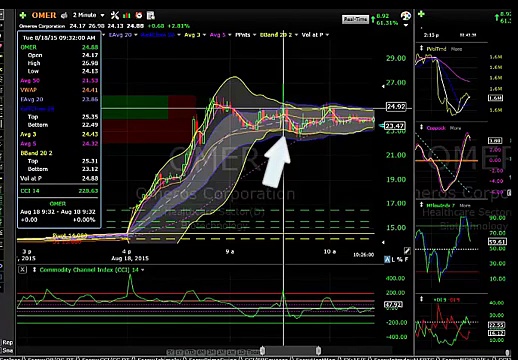
Task: Close the CCI pane with the X box
Action: tap(22, 270)
